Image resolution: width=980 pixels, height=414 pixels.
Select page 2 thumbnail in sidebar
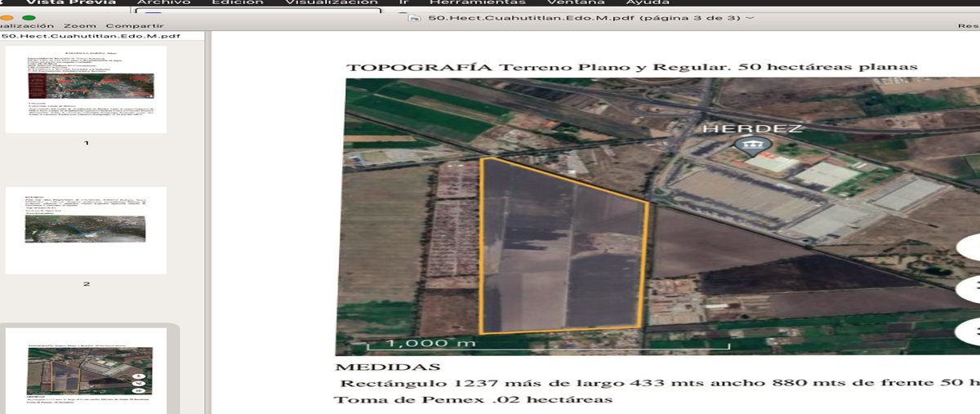pos(86,229)
